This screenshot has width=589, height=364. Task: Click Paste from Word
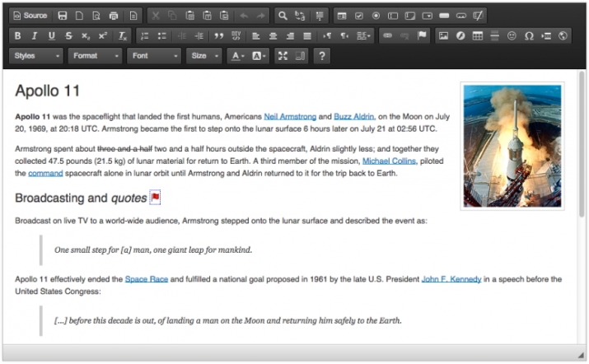(224, 16)
